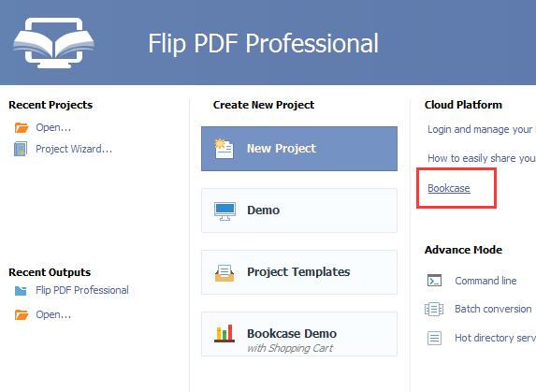This screenshot has width=536, height=392.
Task: Click the How to easily share link
Action: coord(482,158)
